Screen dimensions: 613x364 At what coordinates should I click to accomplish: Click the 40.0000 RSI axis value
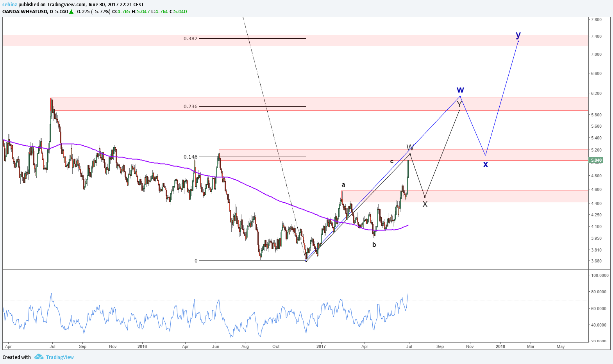tap(599, 325)
